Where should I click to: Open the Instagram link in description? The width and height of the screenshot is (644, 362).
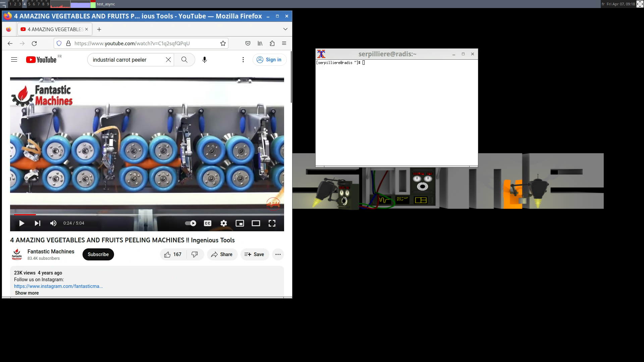(58, 286)
